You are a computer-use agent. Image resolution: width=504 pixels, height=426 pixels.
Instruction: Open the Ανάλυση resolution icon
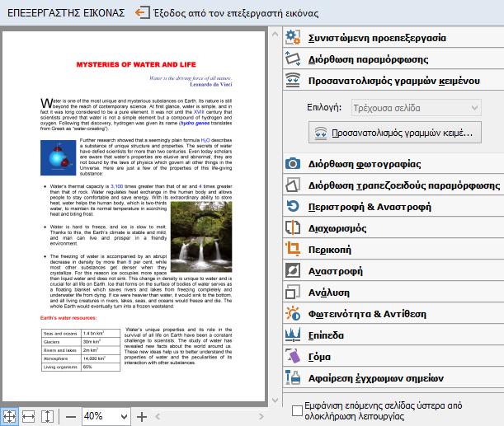click(293, 293)
